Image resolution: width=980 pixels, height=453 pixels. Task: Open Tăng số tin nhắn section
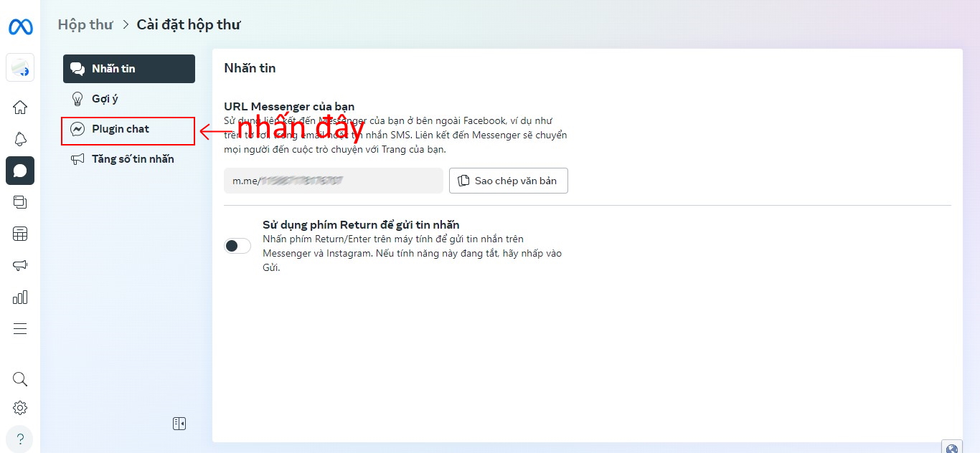click(132, 159)
